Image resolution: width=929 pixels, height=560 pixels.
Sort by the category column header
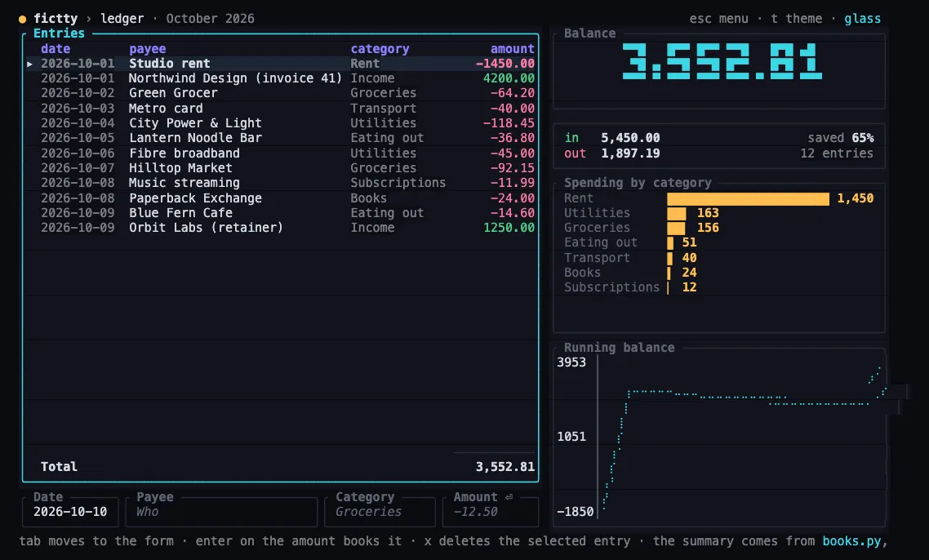[x=380, y=49]
